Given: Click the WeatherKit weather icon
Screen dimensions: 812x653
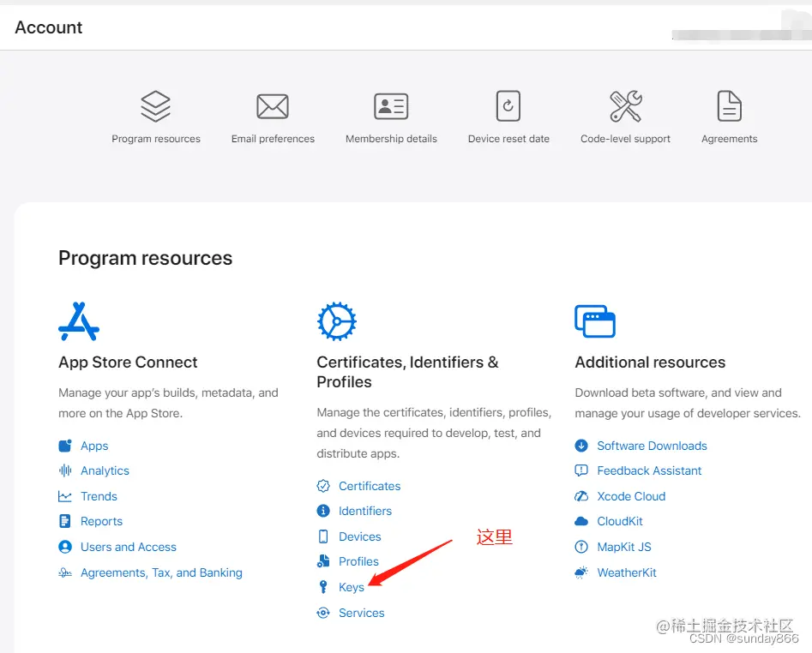Looking at the screenshot, I should tap(581, 572).
